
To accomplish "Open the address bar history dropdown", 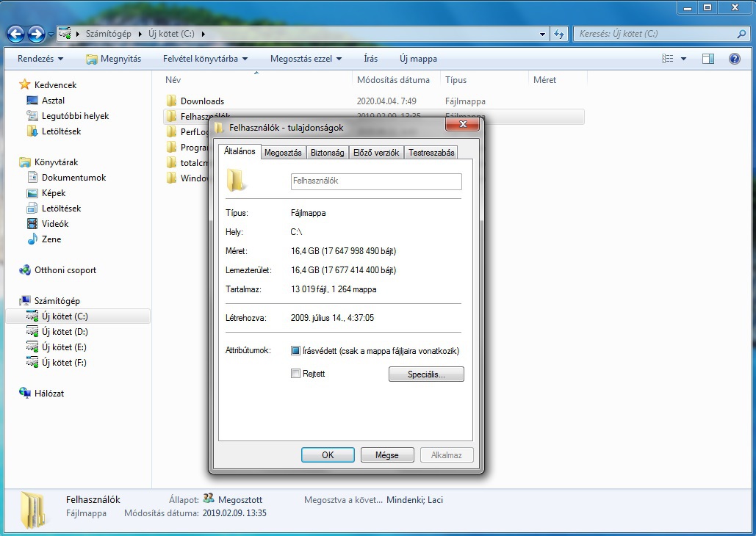I will 542,35.
